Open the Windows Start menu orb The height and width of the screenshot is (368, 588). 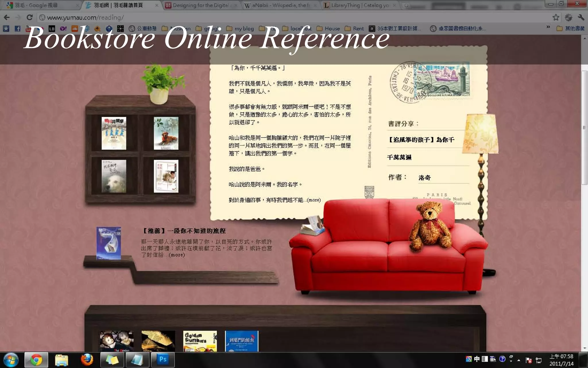11,360
